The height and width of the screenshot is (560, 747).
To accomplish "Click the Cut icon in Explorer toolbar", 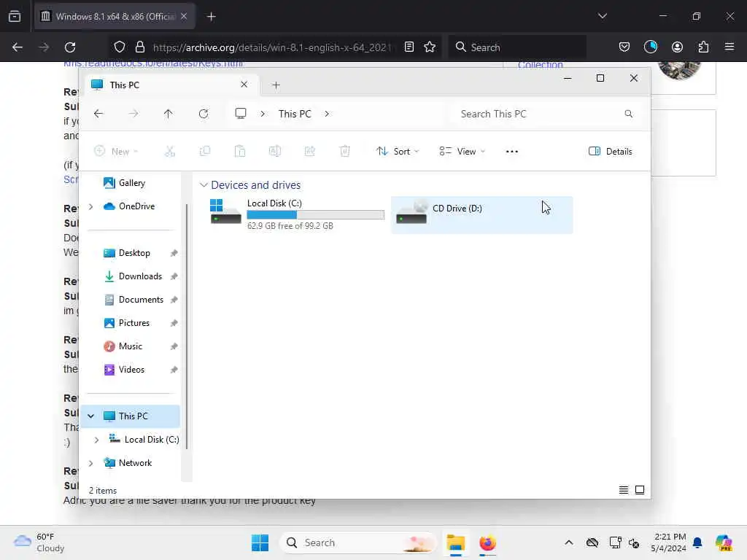I will point(169,152).
